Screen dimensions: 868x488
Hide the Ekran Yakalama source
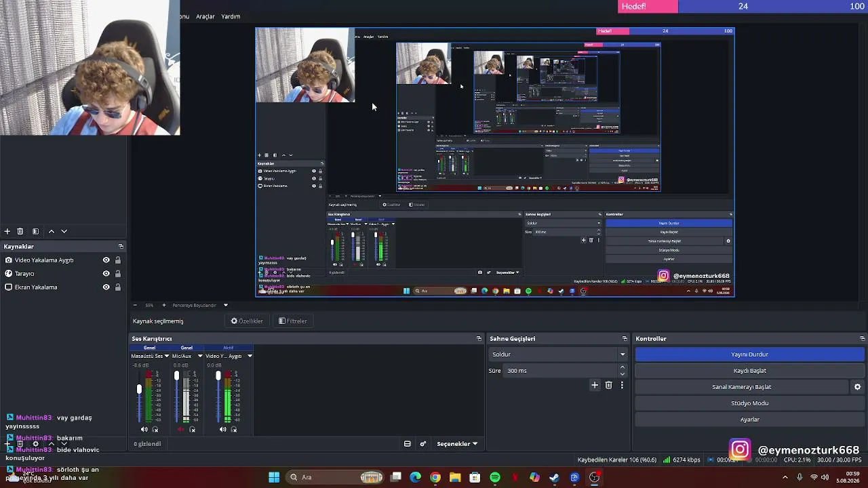coord(106,287)
